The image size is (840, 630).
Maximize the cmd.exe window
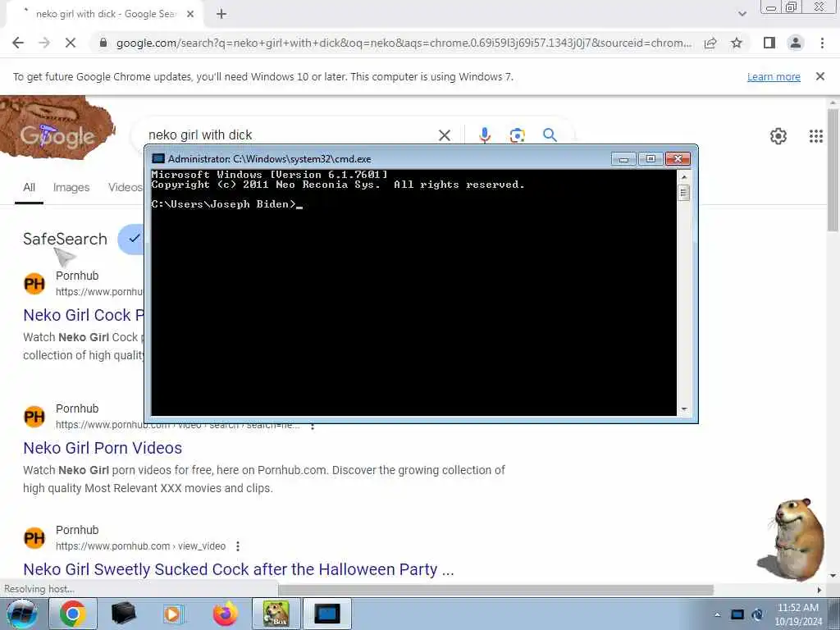click(651, 158)
